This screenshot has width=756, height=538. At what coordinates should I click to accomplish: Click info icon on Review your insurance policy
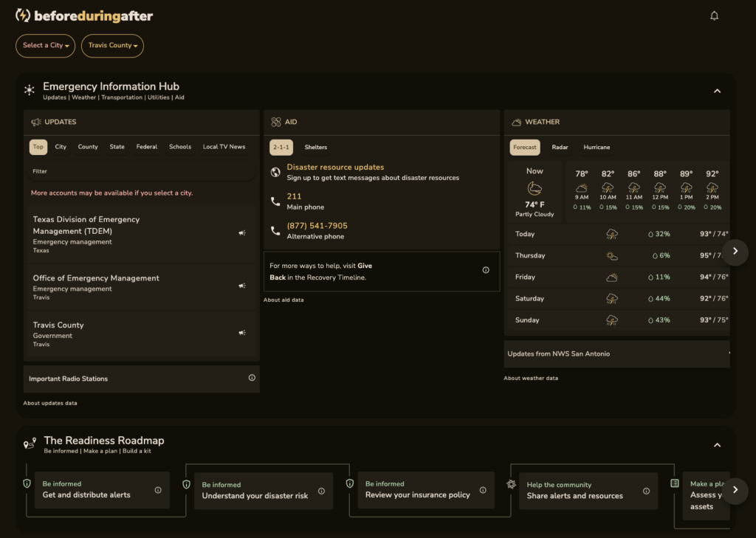pos(483,490)
